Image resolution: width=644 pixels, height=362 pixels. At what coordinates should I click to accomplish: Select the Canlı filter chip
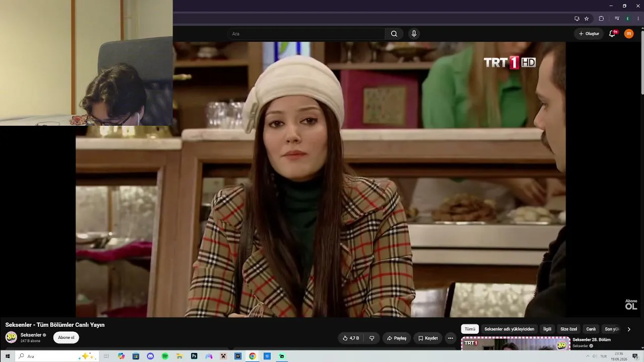(x=591, y=329)
